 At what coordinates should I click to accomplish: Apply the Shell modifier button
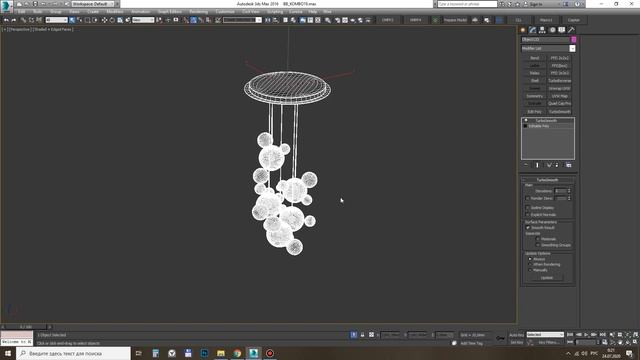click(x=535, y=81)
